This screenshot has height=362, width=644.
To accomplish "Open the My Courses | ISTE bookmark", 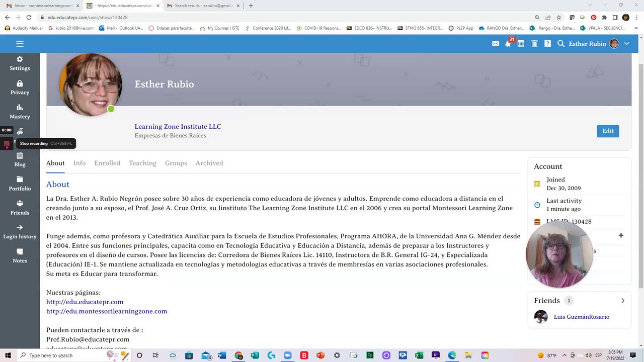I will pos(219,28).
